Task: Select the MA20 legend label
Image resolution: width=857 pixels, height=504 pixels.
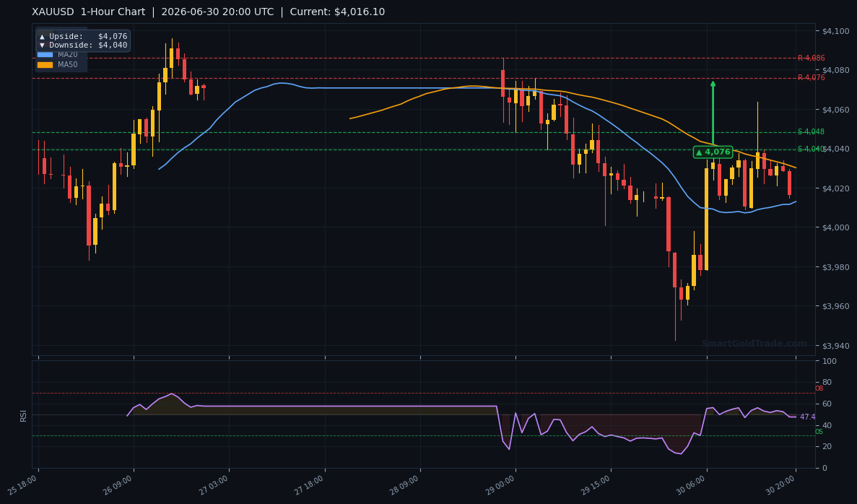Action: 68,55
